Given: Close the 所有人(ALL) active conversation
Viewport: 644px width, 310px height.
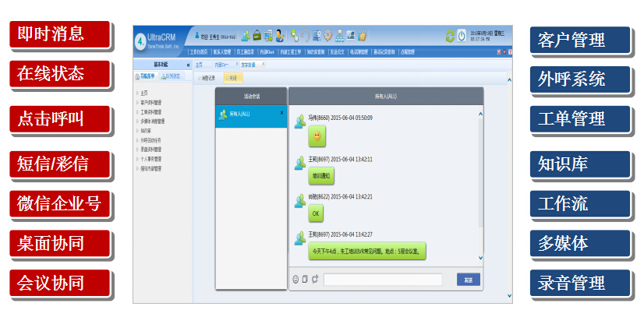Looking at the screenshot, I should [281, 112].
